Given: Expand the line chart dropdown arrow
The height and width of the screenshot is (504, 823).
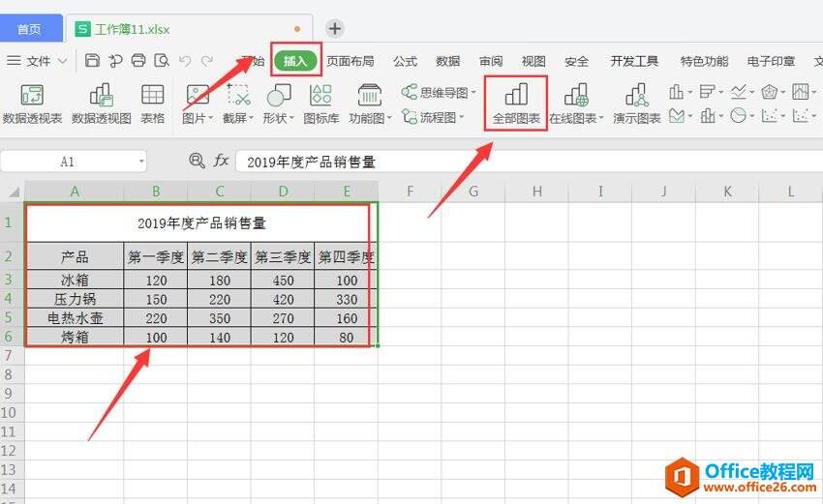Looking at the screenshot, I should pos(752,93).
